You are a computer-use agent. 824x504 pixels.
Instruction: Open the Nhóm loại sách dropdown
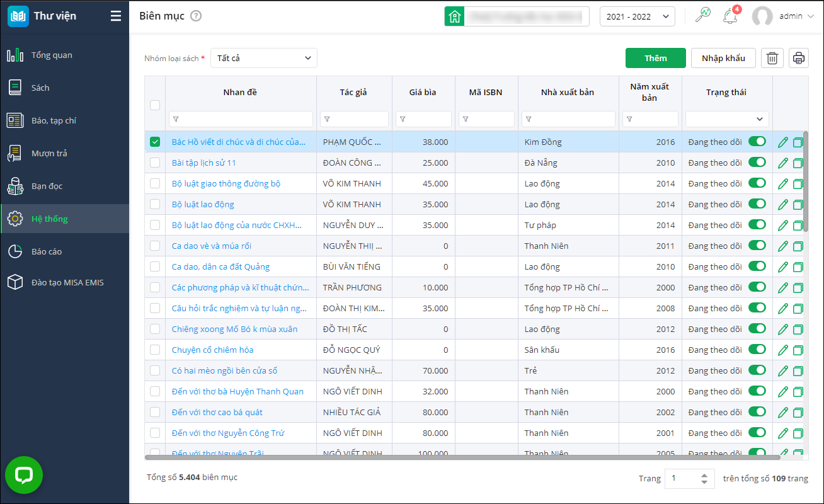263,58
